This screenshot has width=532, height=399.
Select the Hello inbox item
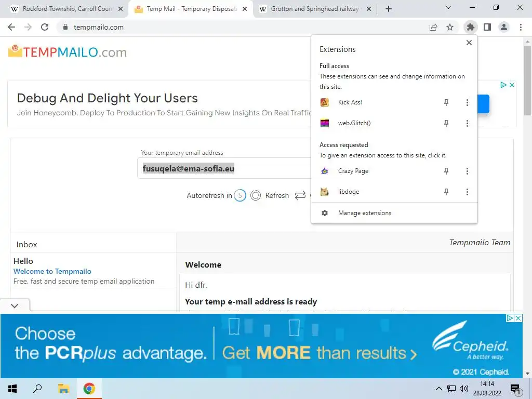tap(94, 271)
